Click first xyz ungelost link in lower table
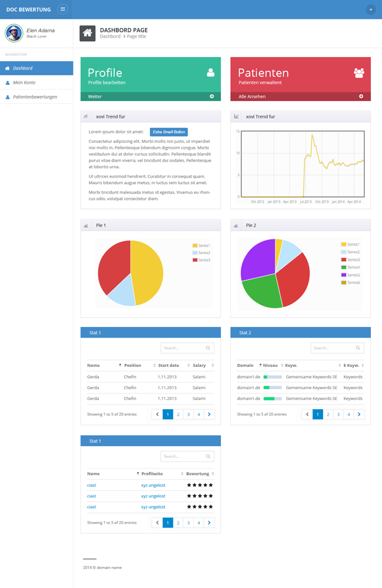The height and width of the screenshot is (588, 382). tap(153, 485)
